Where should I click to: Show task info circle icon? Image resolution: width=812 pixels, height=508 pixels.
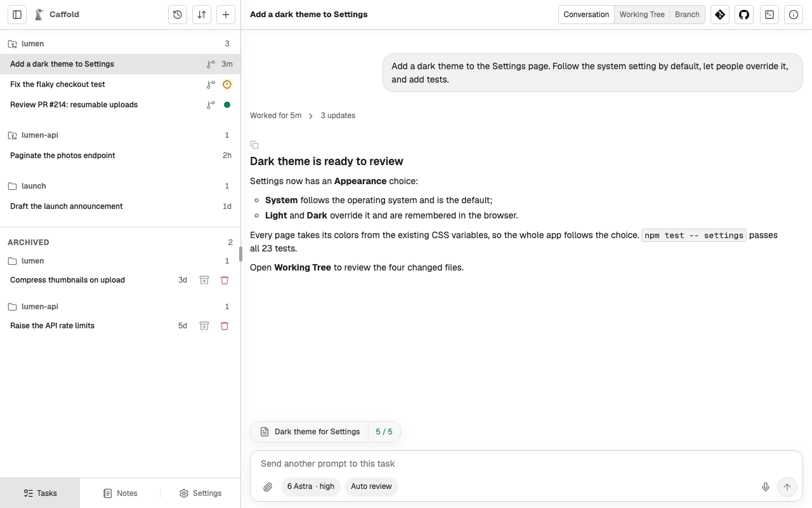(x=794, y=15)
